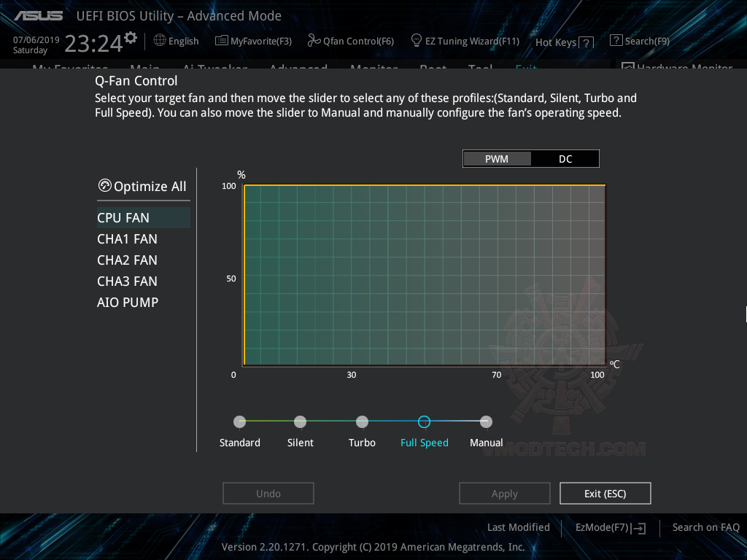Click the Hot Keys question mark icon

pyautogui.click(x=585, y=42)
